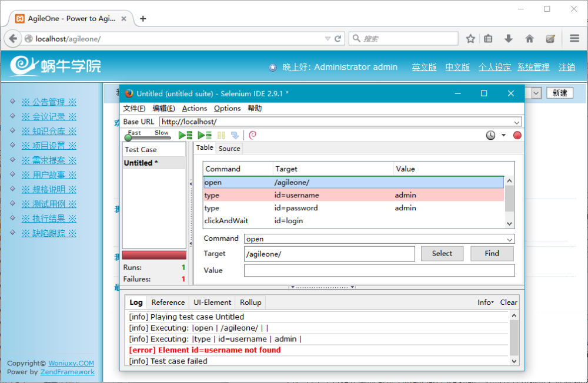This screenshot has height=383, width=588.
Task: Open the scheduler clock icon
Action: (490, 135)
